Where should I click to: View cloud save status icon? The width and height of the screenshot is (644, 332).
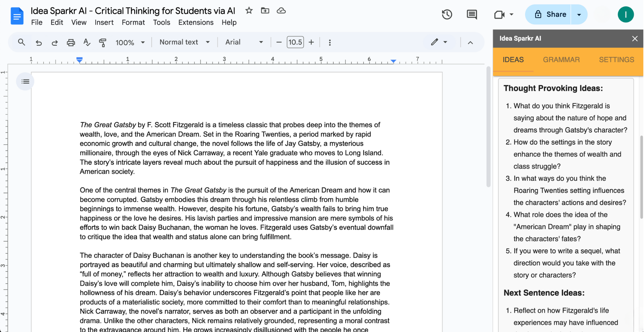281,10
